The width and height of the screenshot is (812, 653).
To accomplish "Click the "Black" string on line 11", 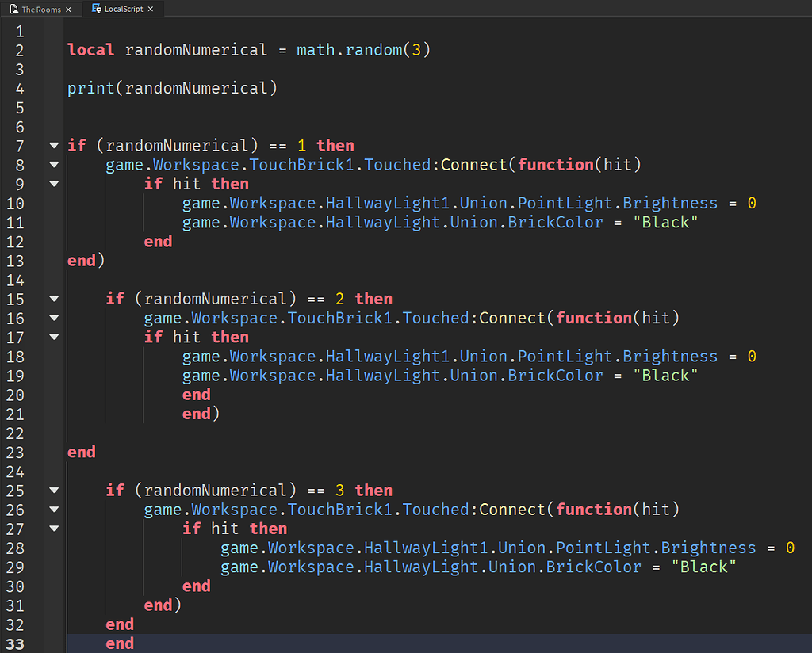I will pyautogui.click(x=665, y=222).
